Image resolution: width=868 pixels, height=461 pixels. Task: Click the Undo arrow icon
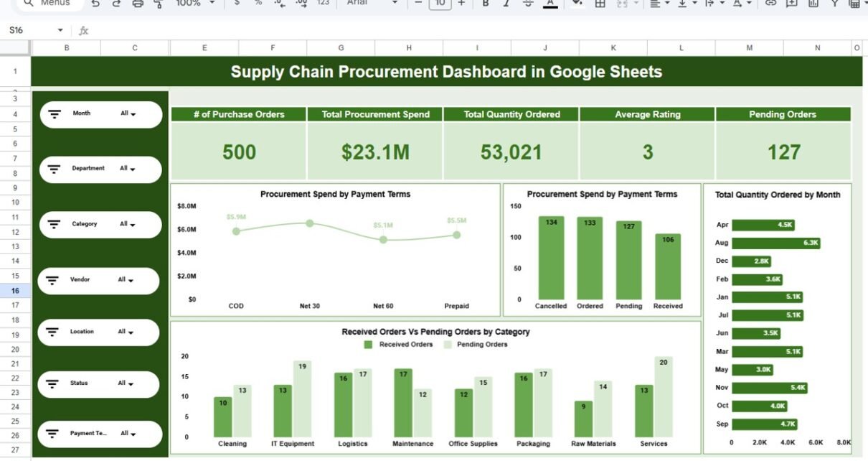tap(96, 4)
